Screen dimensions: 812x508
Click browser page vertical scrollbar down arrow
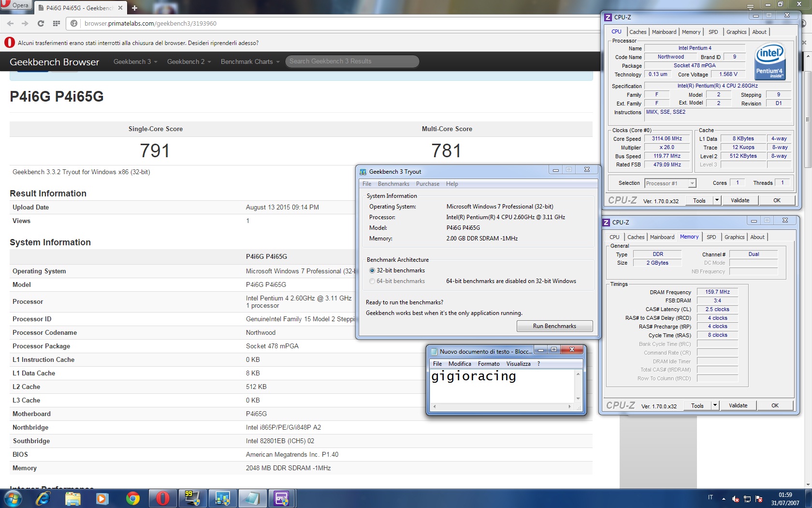[808, 484]
